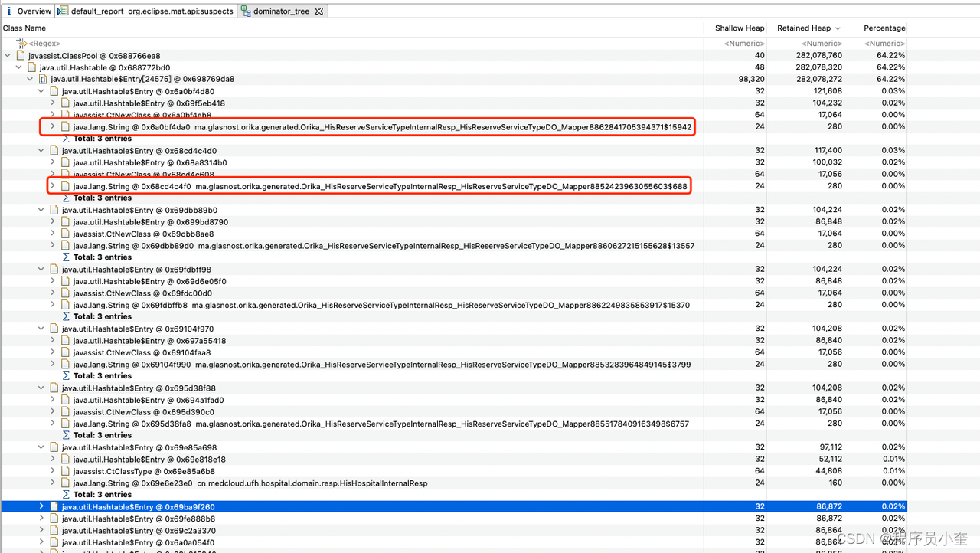The height and width of the screenshot is (553, 980).
Task: Collapse the javassist.ClassPool @ 0x688766ea8 node
Action: click(8, 56)
